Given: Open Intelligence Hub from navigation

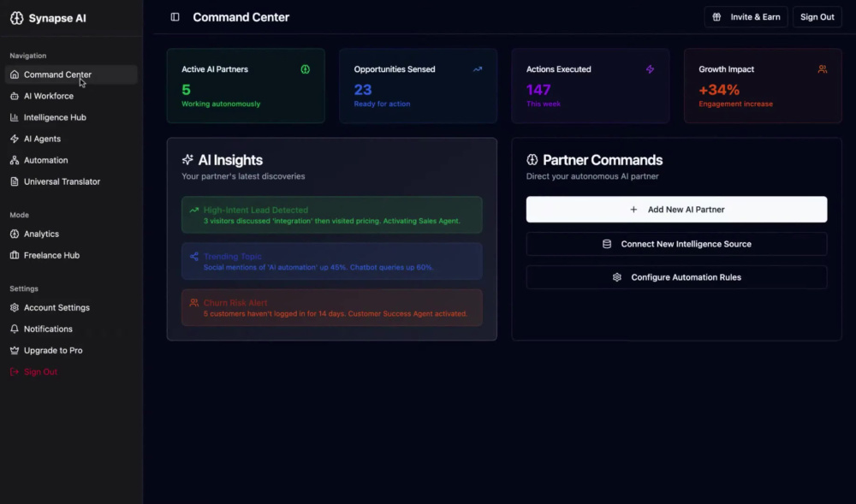Looking at the screenshot, I should (71, 117).
